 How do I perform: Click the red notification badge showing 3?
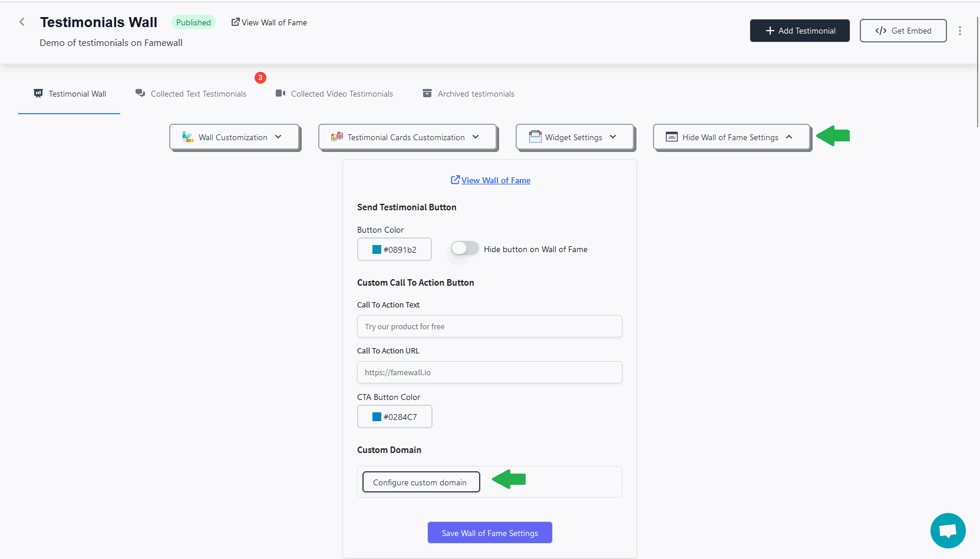(x=260, y=78)
